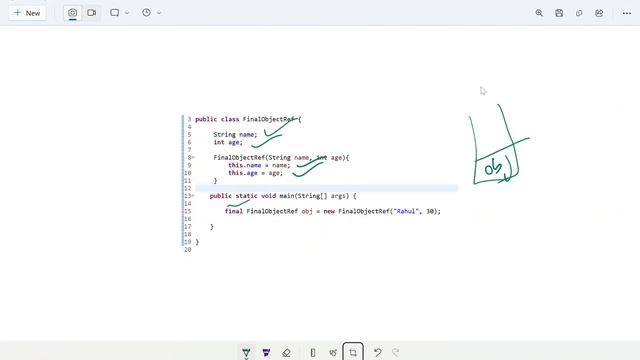Screen dimensions: 640x360
Task: Click the 'int age;' code line
Action: 228,142
